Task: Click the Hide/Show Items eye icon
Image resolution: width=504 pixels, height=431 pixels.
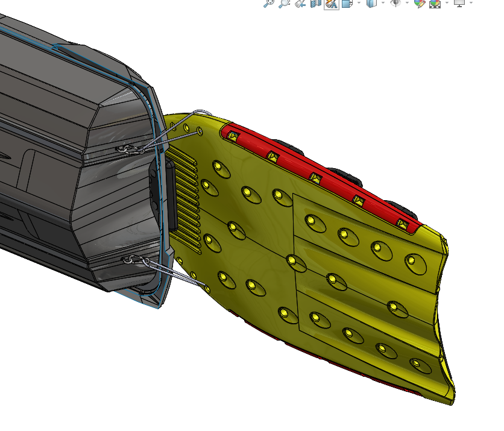Action: pyautogui.click(x=396, y=3)
